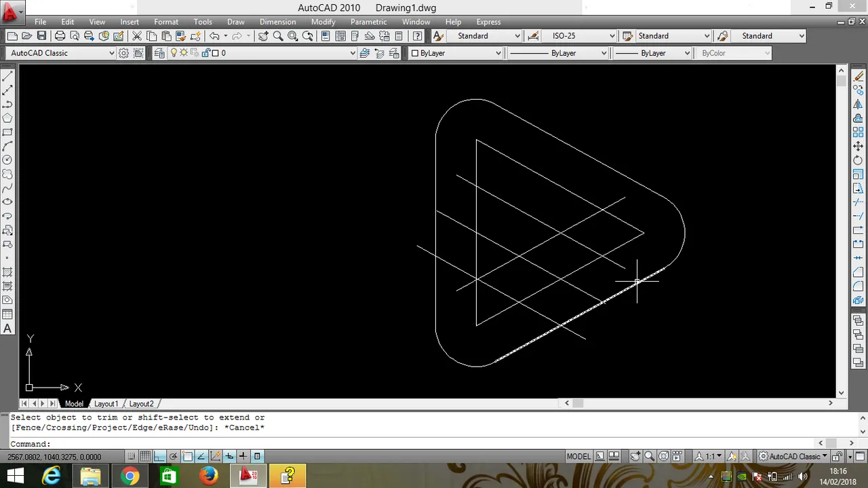Viewport: 868px width, 488px height.
Task: Toggle Ortho Mode in the status bar
Action: coord(159,456)
